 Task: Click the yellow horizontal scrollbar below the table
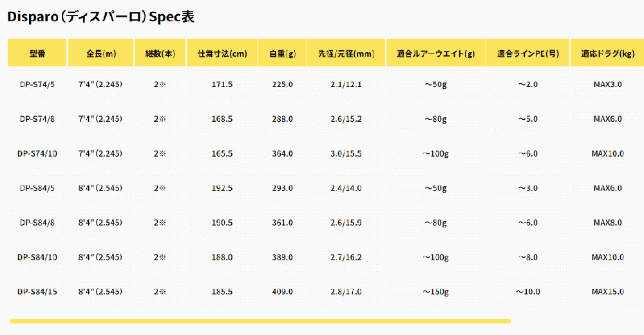pos(260,321)
